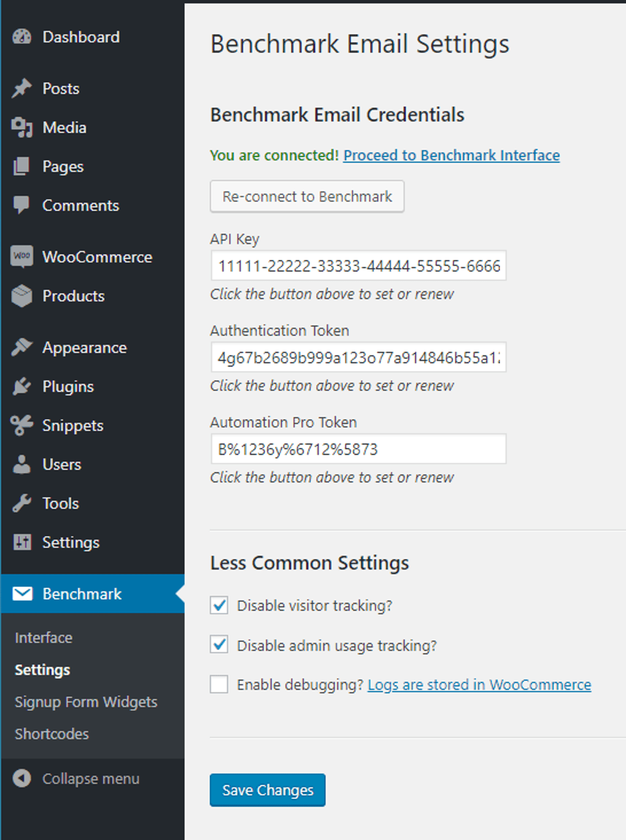Screen dimensions: 626x840
Task: Open the Signup Form Widgets submenu
Action: pyautogui.click(x=86, y=702)
